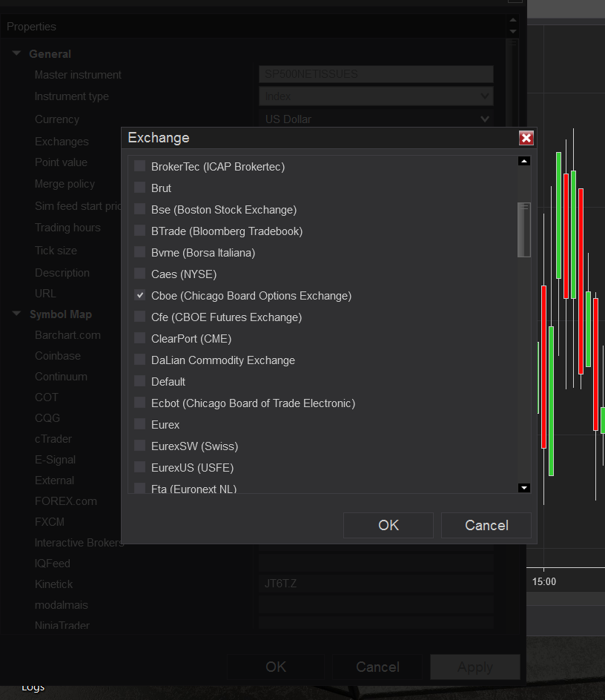Uncheck Cboe (Chicago Board Options Exchange)
The image size is (605, 700).
pos(139,295)
